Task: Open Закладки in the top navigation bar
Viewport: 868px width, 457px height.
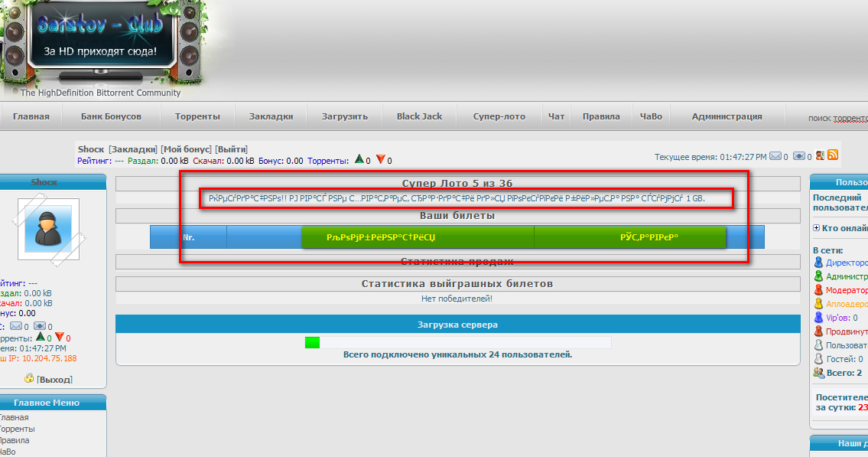Action: click(271, 116)
